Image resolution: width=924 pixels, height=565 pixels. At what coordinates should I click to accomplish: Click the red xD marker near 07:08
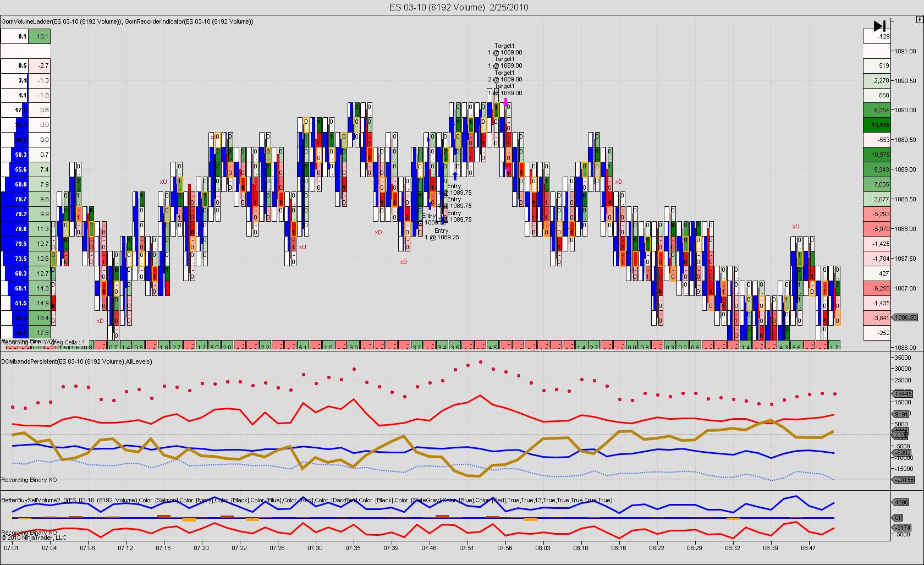click(100, 321)
